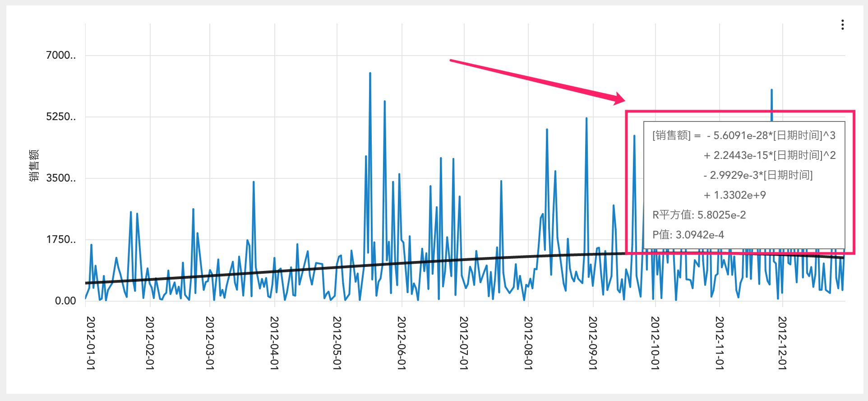Select the 2012-07-01 x-axis date

click(x=464, y=343)
